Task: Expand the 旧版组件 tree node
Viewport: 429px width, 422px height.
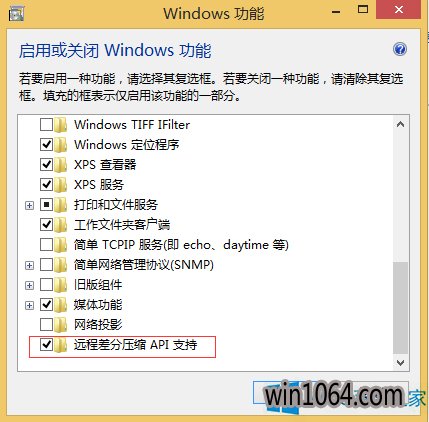Action: tap(29, 285)
